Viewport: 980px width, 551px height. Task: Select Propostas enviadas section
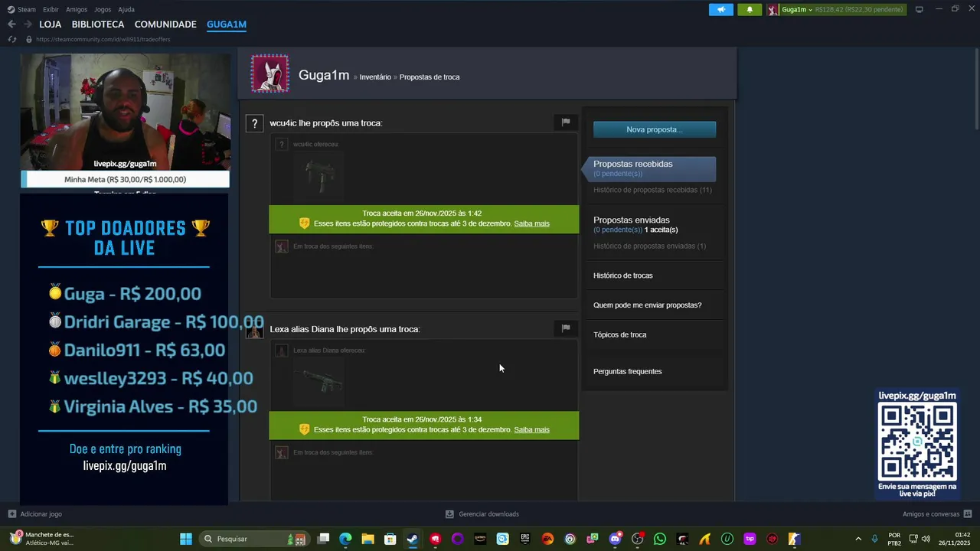click(x=632, y=220)
